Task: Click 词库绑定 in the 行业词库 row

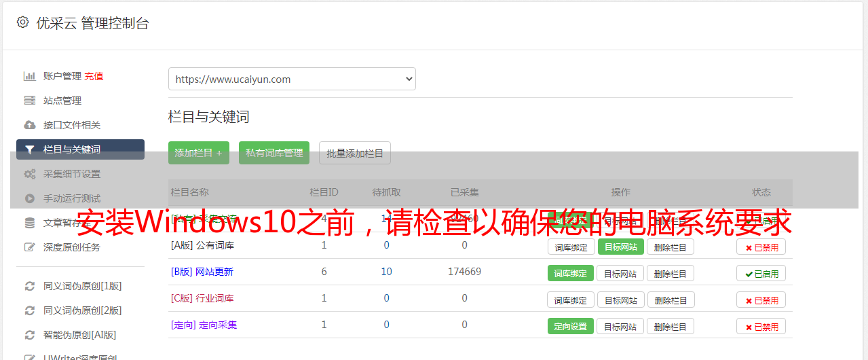Action: point(571,300)
